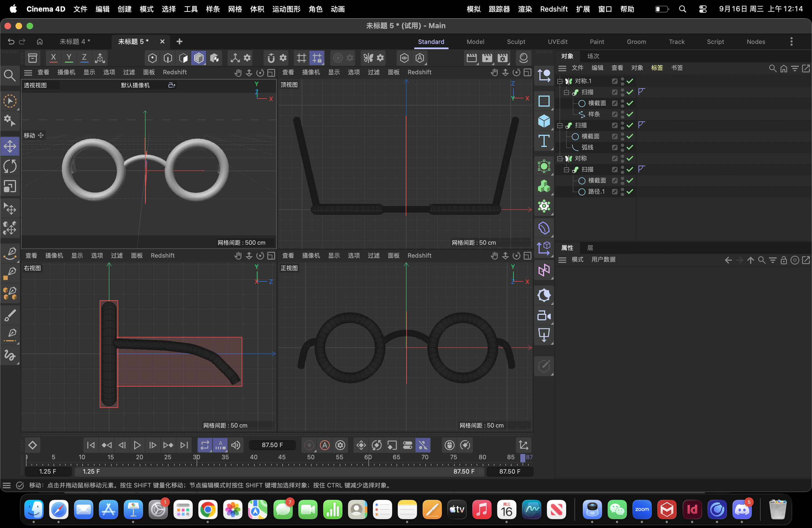
Task: Switch to document tab 未标题 4
Action: click(75, 42)
